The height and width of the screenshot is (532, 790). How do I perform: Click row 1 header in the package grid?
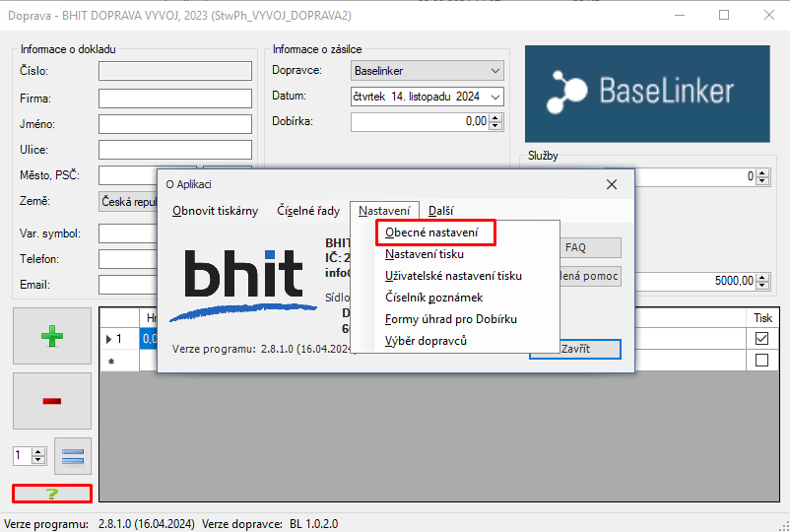(120, 339)
